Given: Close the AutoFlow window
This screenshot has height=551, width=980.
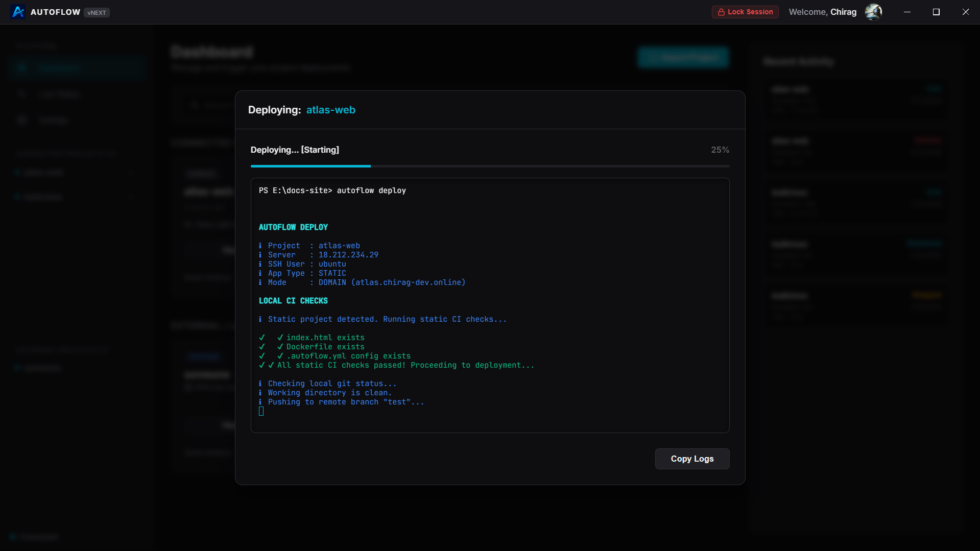Looking at the screenshot, I should [x=965, y=12].
